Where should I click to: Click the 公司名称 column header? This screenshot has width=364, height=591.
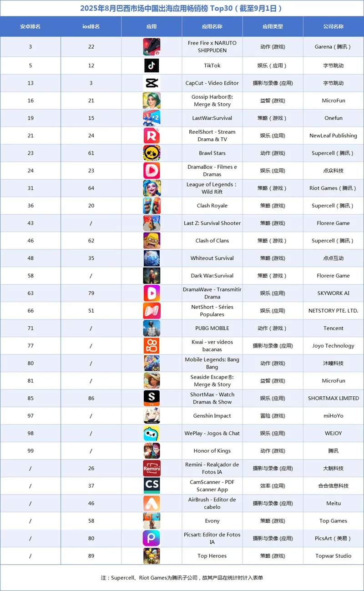click(x=333, y=26)
